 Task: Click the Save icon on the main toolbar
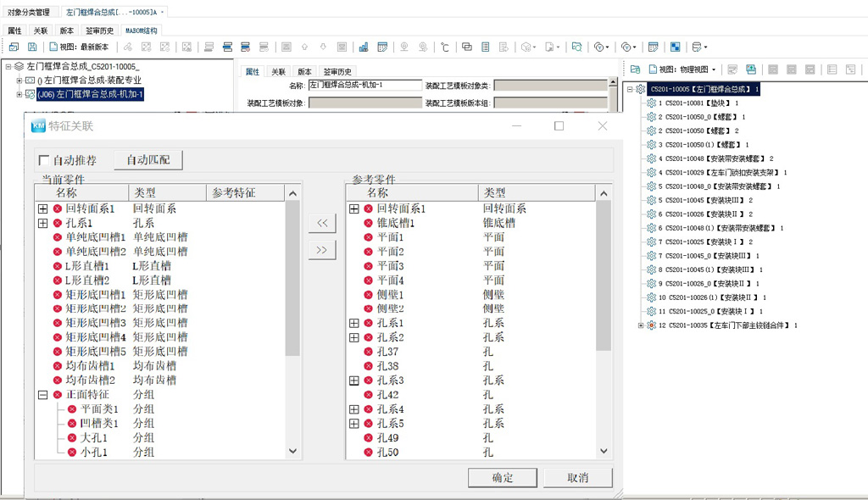coord(32,47)
